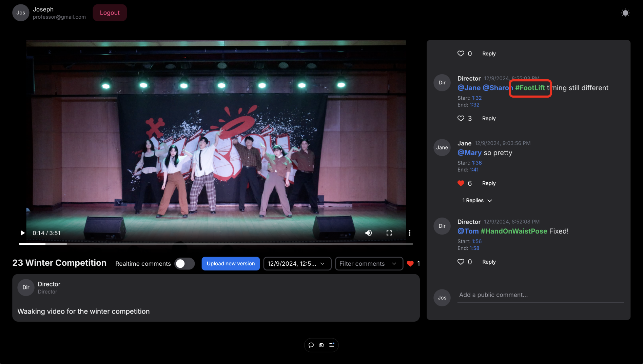Toggle light/dark theme with the sun icon
The height and width of the screenshot is (364, 643).
coord(625,13)
